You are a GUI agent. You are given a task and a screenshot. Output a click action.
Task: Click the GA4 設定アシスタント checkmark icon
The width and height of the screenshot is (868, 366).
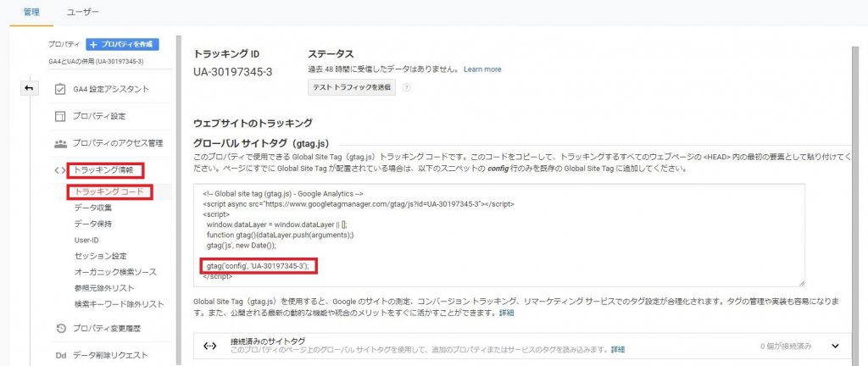[x=61, y=89]
